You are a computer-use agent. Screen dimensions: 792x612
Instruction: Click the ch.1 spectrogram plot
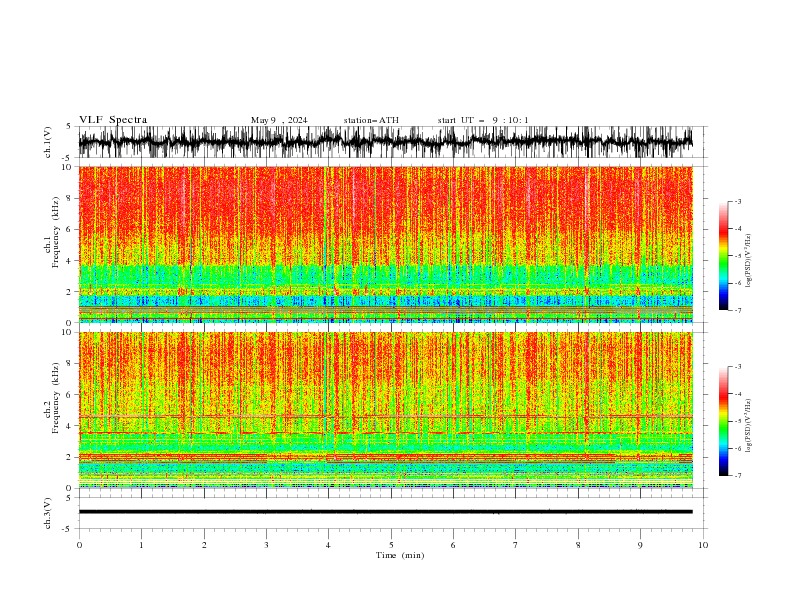(385, 244)
